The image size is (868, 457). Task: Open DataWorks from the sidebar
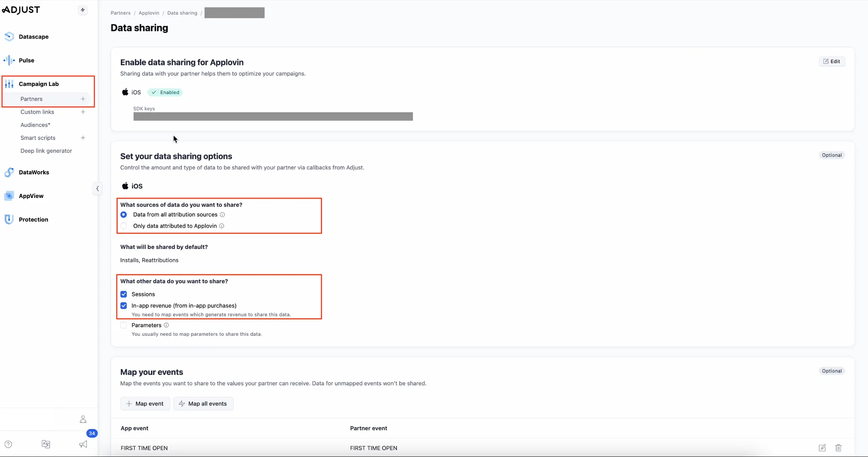pos(34,172)
